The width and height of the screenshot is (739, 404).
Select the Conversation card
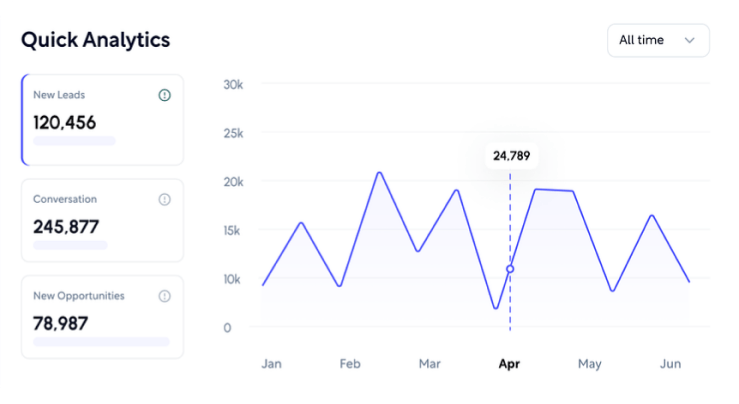[103, 221]
